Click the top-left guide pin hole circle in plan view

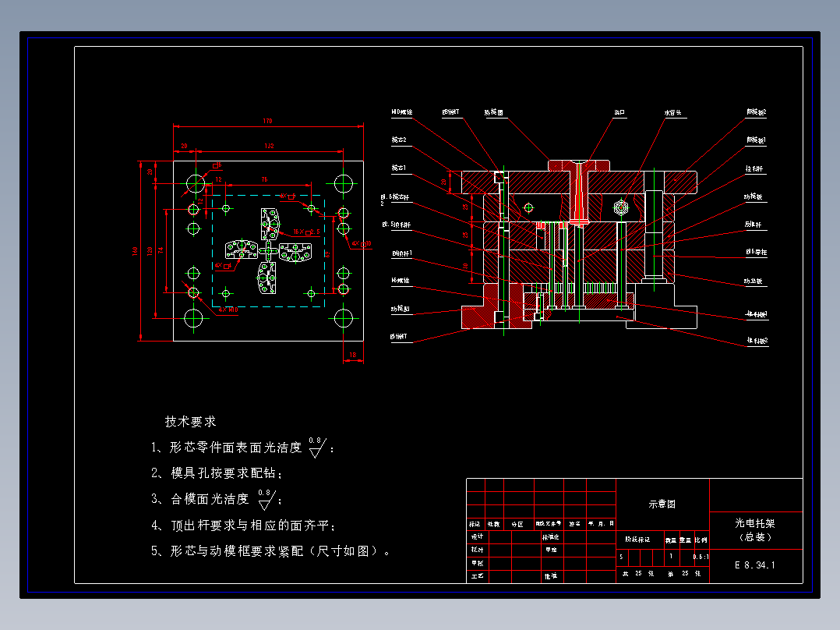196,183
